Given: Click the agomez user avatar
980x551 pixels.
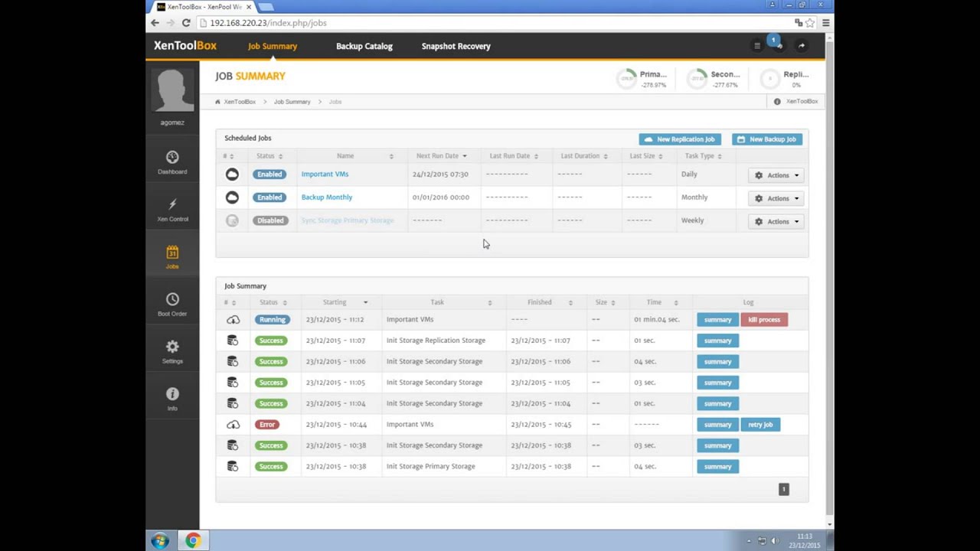Looking at the screenshot, I should [x=172, y=90].
